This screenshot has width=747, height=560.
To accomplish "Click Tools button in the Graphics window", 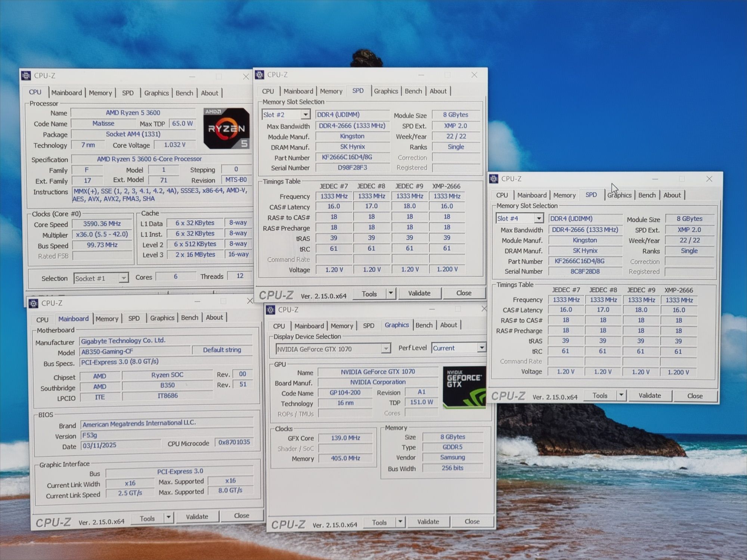I will coord(379,522).
